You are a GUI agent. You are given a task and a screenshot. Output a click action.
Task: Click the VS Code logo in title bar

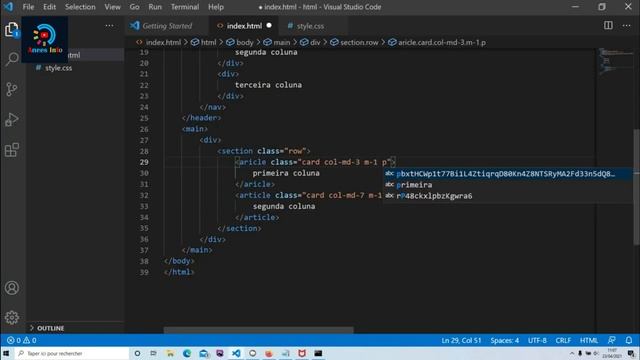8,7
